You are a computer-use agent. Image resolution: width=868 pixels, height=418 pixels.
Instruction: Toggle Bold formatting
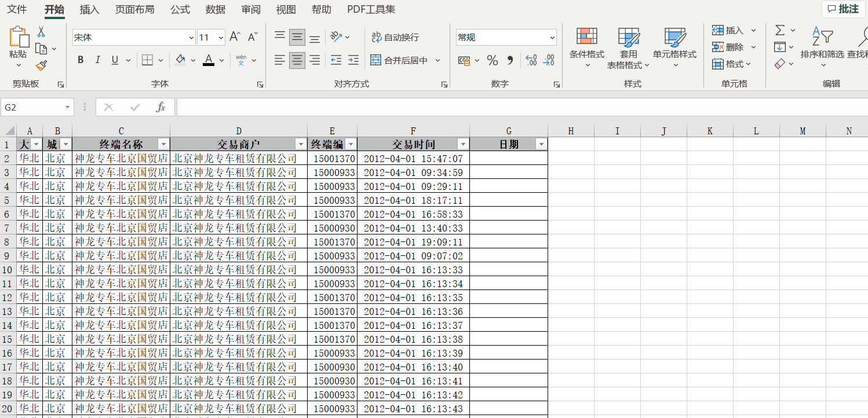tap(81, 60)
